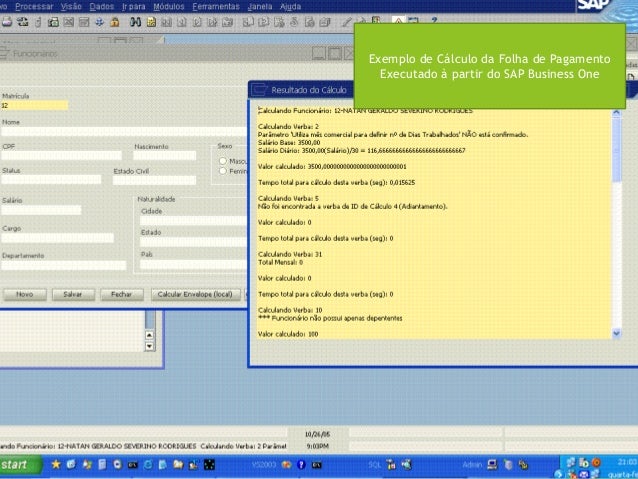Click Calcular Envelope (local) button
Viewport: 638px width, 479px height.
195,294
